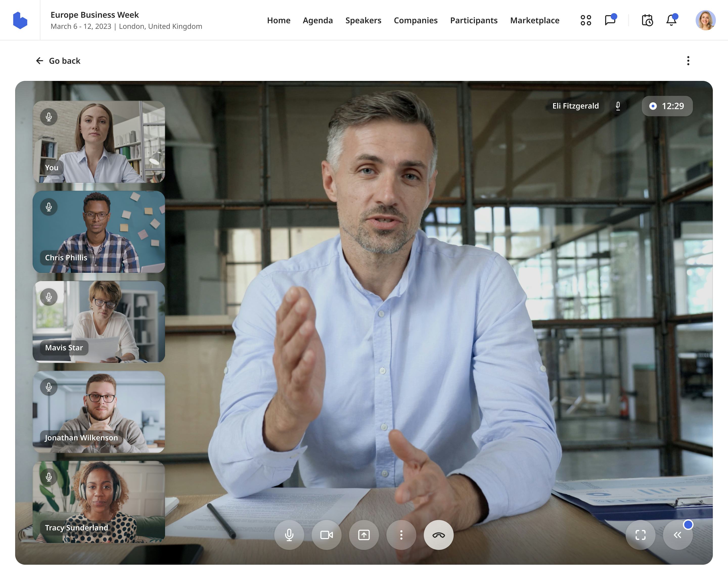Open page options three-dot menu
Screen dimensions: 728x580
(x=688, y=61)
